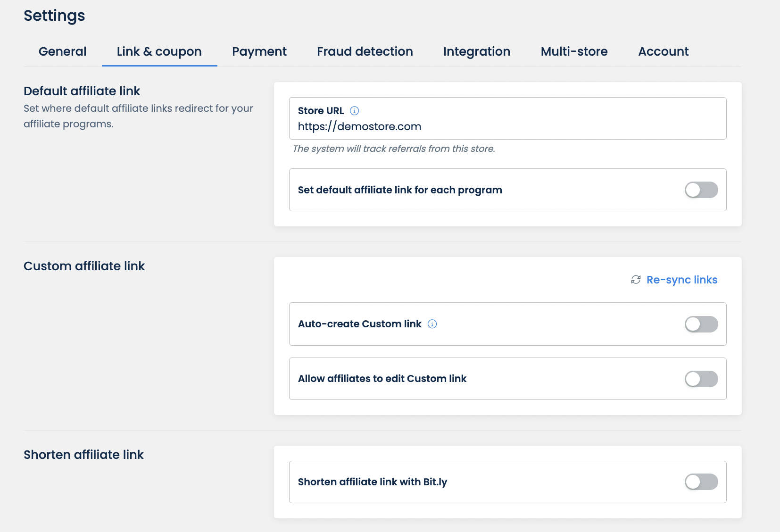Go to the Fraud detection tab
The image size is (780, 532).
pos(365,51)
